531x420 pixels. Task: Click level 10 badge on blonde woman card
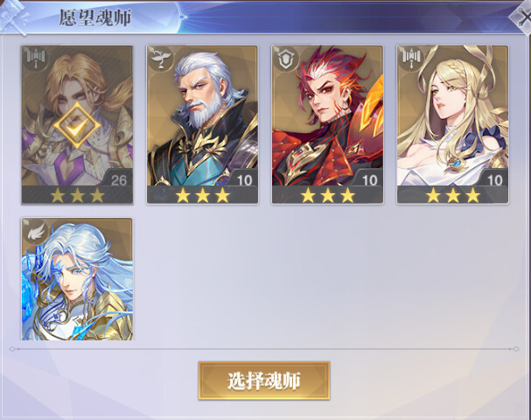coord(495,180)
